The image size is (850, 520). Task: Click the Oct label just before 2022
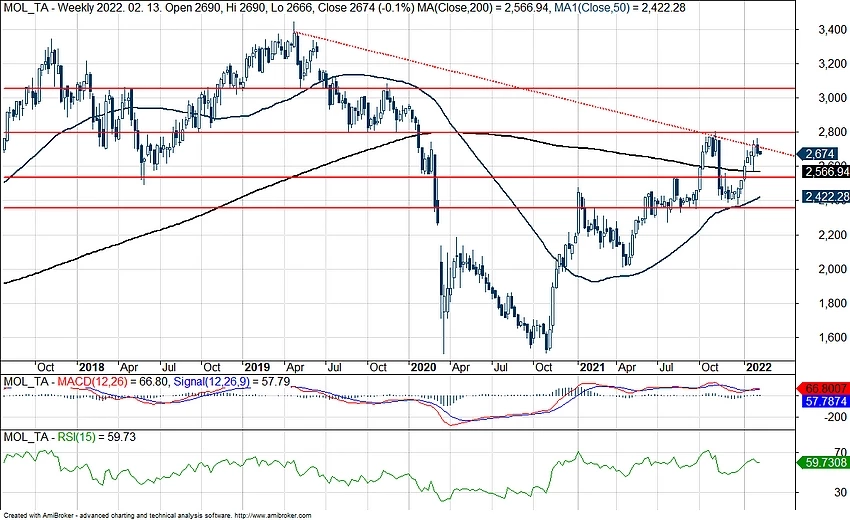tap(710, 367)
